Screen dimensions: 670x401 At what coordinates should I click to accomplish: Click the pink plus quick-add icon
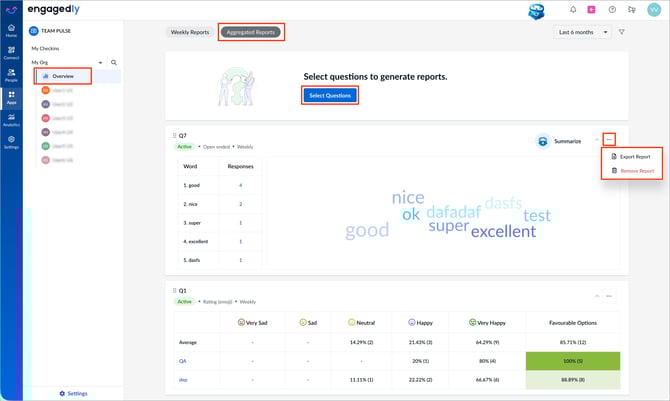click(591, 9)
